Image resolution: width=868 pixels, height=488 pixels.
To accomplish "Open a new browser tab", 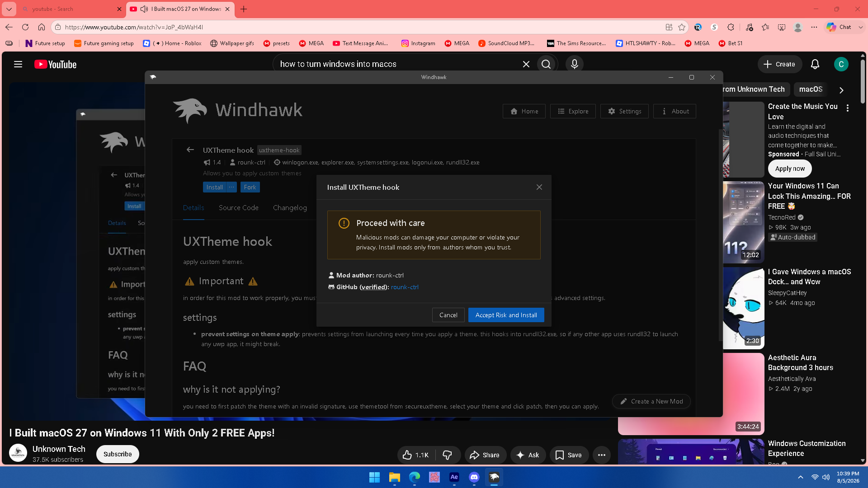I will [x=244, y=9].
